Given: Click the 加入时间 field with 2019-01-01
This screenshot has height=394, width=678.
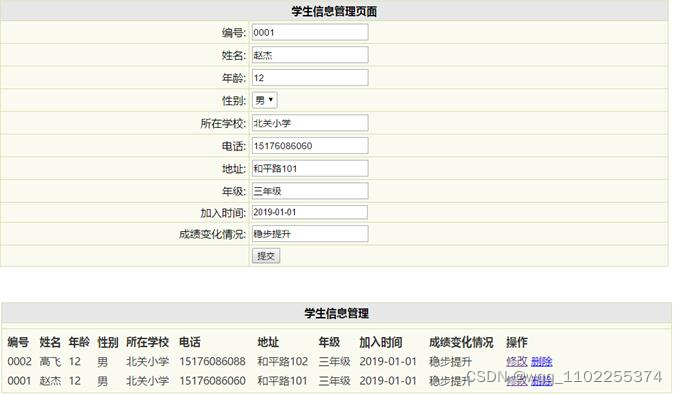Looking at the screenshot, I should coord(310,212).
